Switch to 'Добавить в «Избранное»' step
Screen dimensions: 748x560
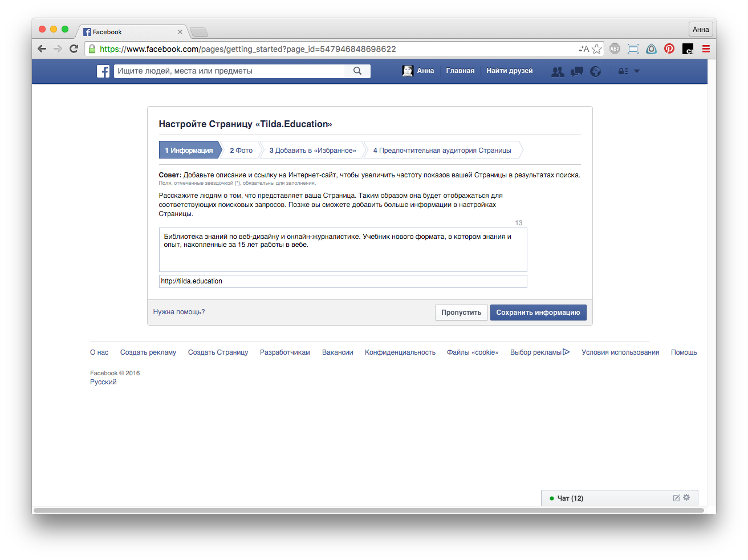click(312, 151)
